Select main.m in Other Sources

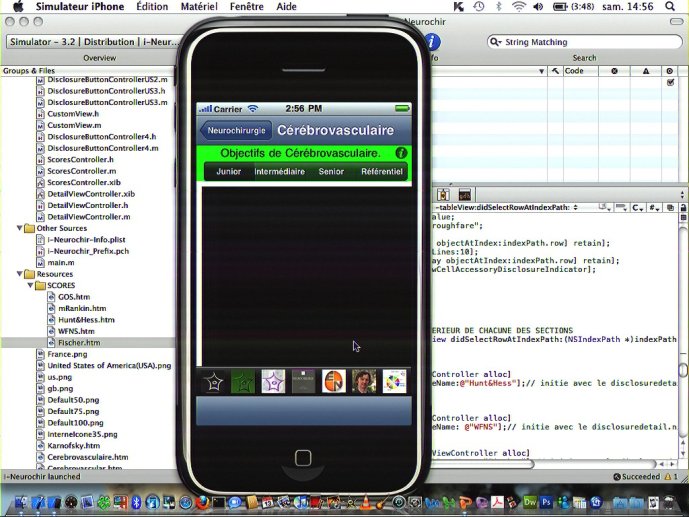pyautogui.click(x=61, y=262)
